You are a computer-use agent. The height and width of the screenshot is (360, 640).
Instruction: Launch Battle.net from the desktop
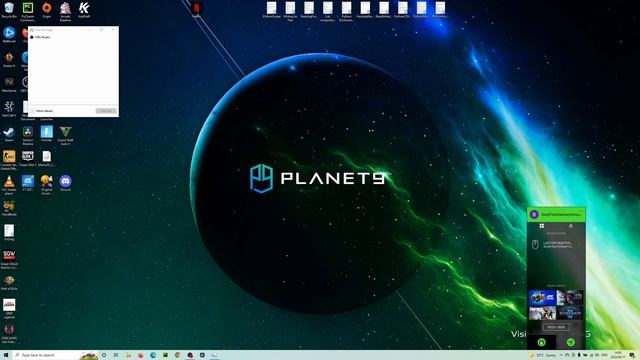(9, 34)
